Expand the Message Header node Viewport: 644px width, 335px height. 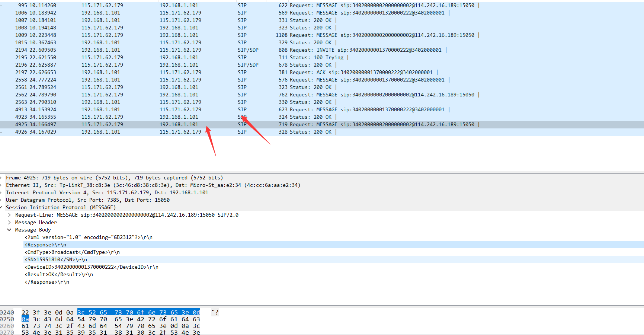tap(9, 223)
